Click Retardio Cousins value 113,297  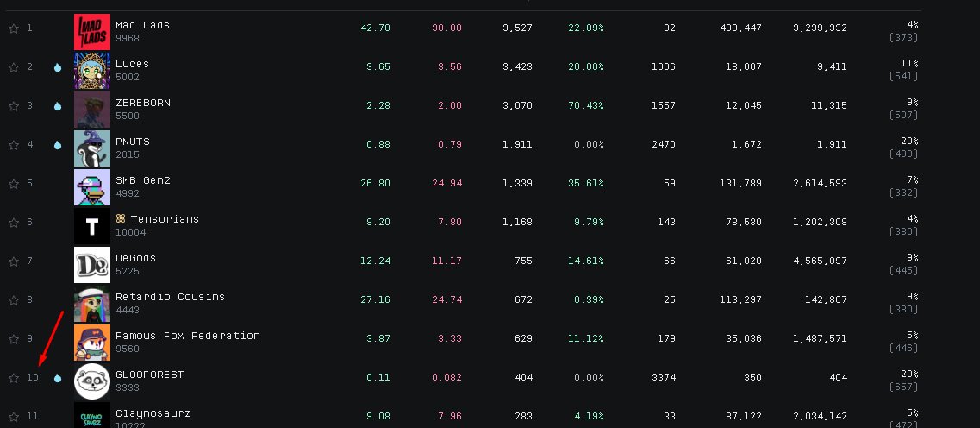(739, 299)
